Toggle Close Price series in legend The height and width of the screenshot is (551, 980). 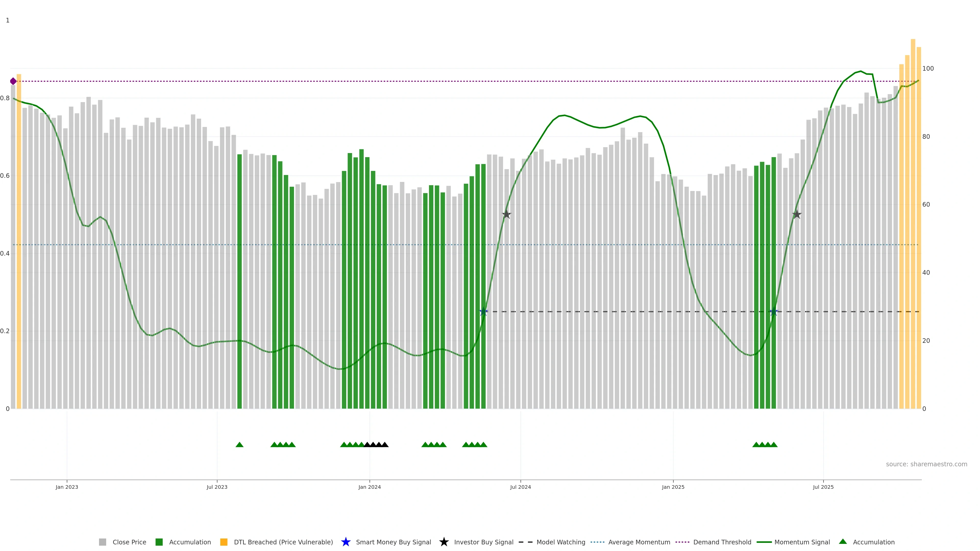(129, 542)
